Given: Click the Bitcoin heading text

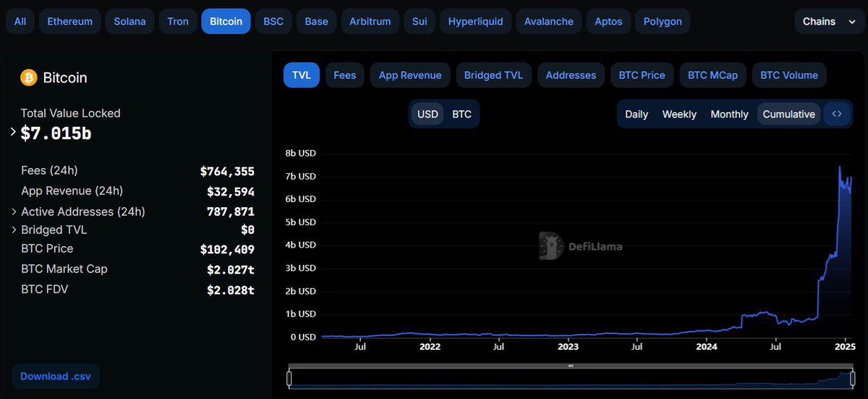Looking at the screenshot, I should pos(65,77).
